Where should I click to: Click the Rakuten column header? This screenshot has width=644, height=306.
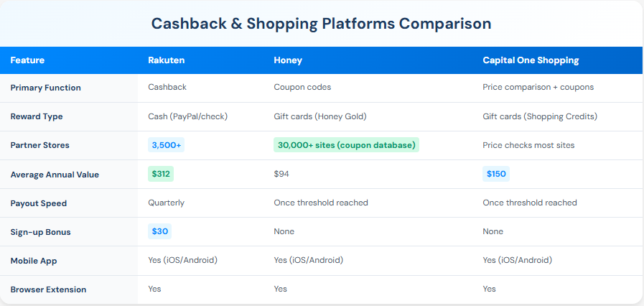click(167, 60)
